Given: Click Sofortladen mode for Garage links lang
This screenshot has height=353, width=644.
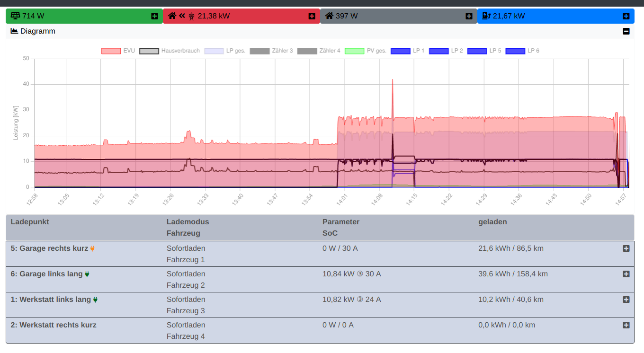Looking at the screenshot, I should pos(186,274).
